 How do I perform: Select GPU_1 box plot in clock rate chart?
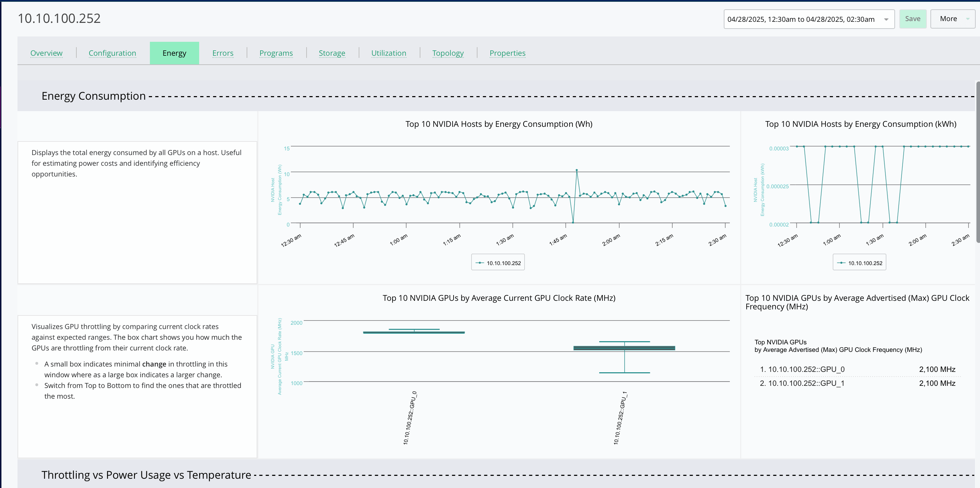point(624,348)
